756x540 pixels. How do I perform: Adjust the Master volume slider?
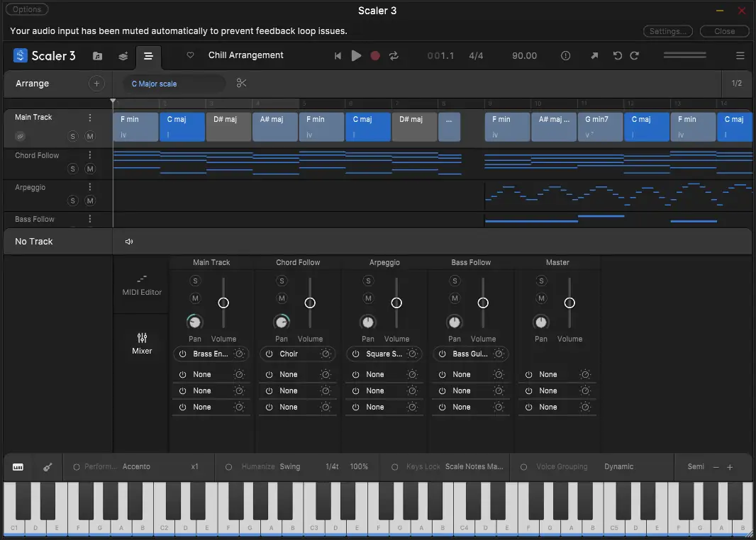click(569, 303)
